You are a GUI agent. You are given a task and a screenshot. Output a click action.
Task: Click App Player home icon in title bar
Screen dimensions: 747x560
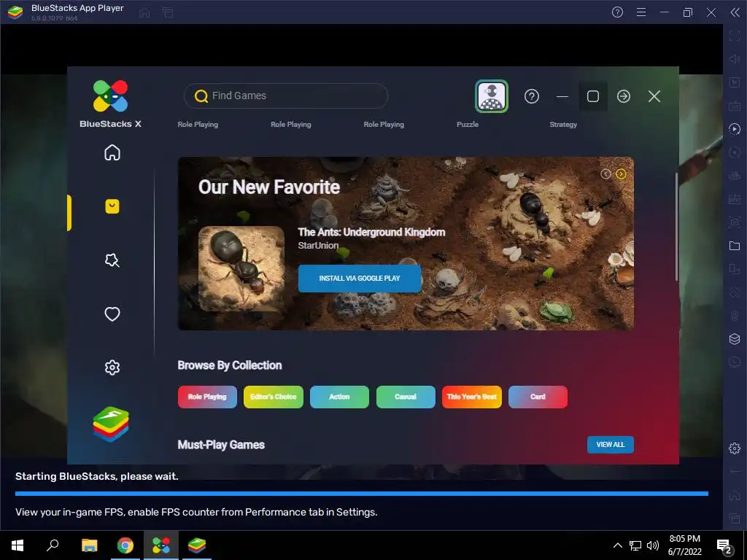pos(144,13)
